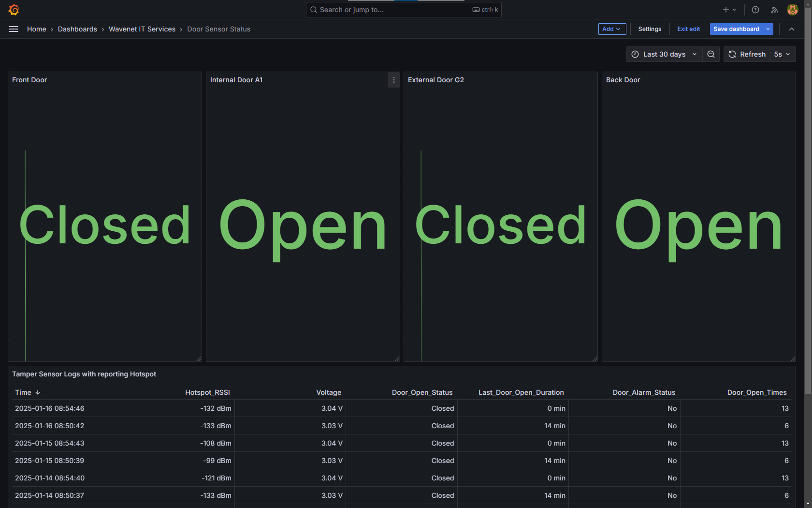
Task: Expand the Last 30 days time picker
Action: (665, 54)
